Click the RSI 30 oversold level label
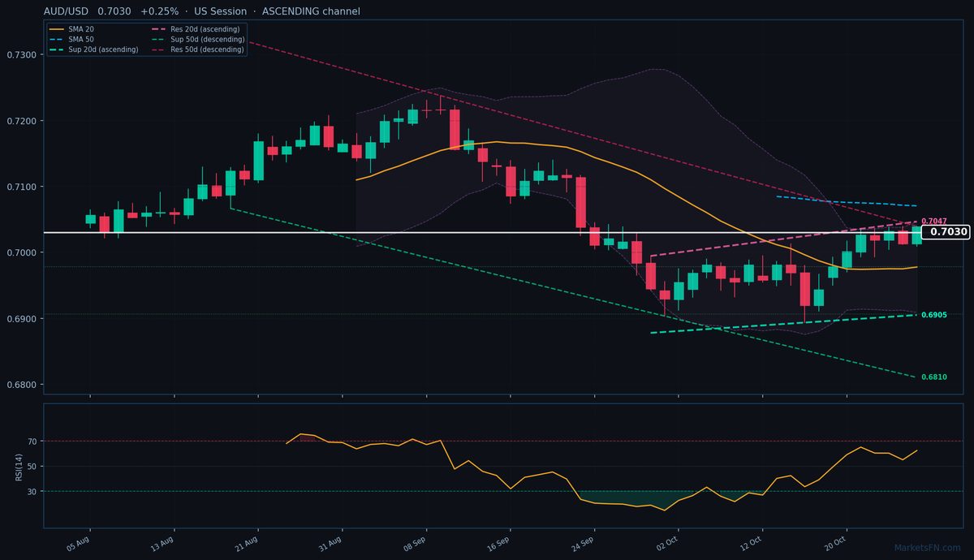 (x=32, y=492)
